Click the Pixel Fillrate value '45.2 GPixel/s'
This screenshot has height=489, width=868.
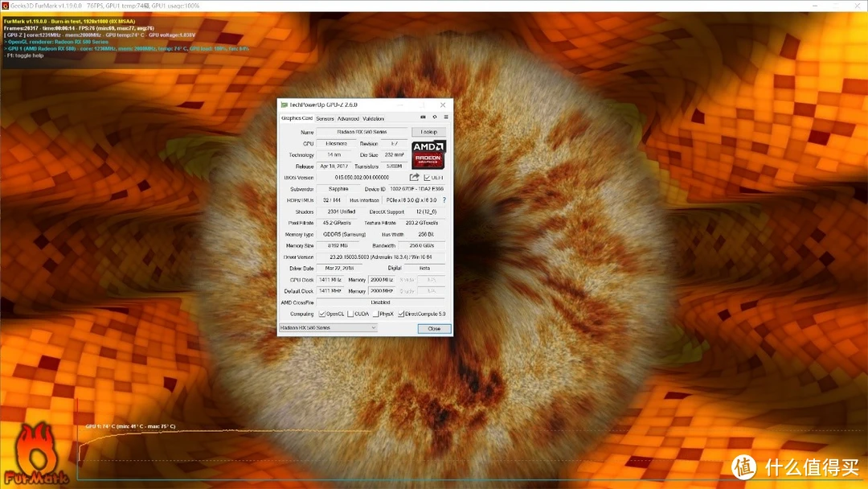(337, 223)
